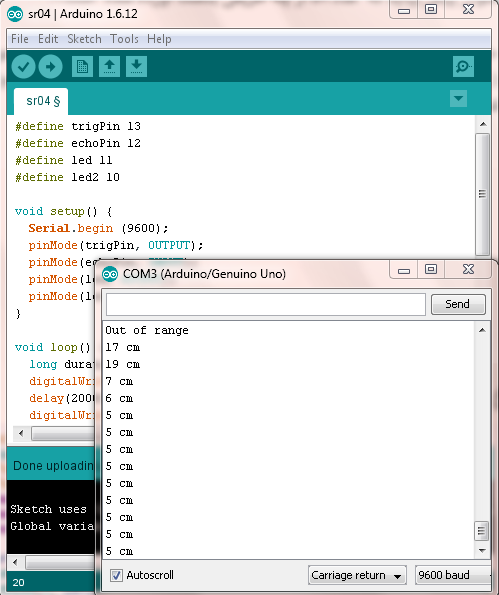499x595 pixels.
Task: Click Arduino logo in sr04 title bar
Action: click(15, 14)
